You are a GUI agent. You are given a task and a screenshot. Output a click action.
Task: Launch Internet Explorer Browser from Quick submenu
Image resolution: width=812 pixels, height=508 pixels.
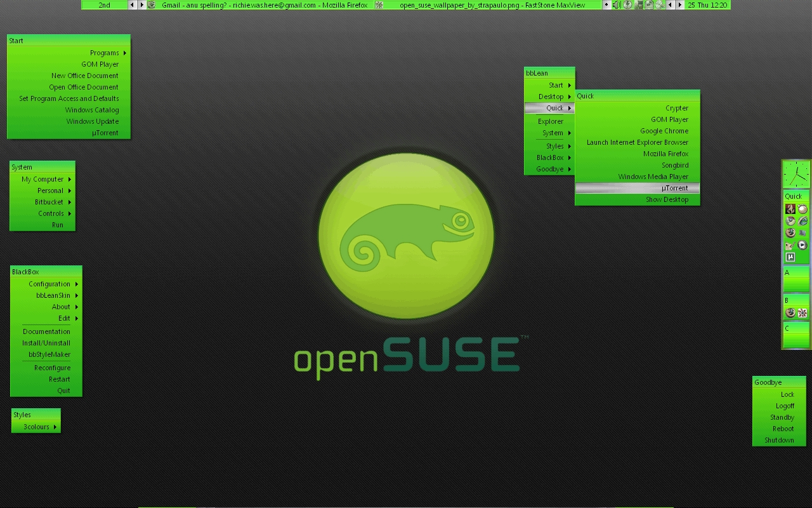pyautogui.click(x=638, y=142)
